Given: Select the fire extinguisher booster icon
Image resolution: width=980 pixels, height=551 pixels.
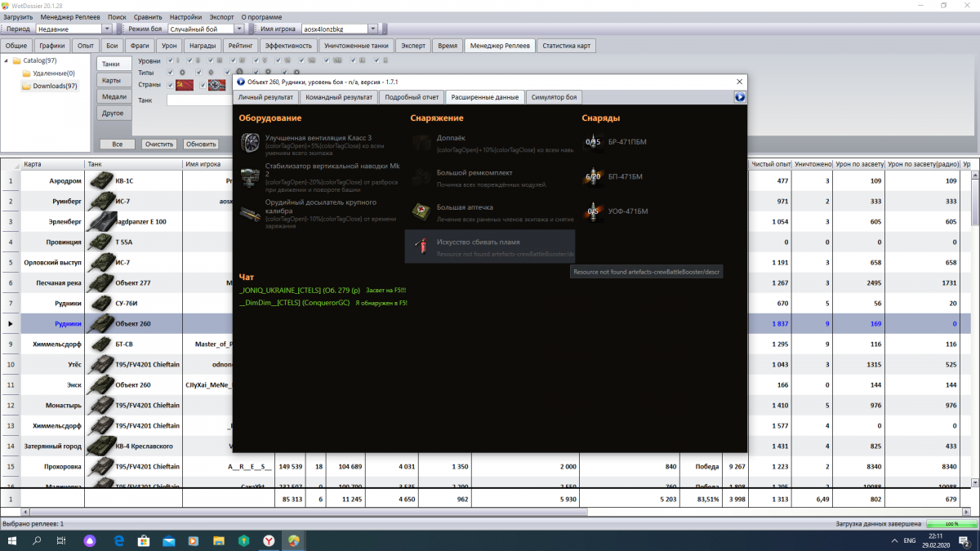Looking at the screenshot, I should coord(421,247).
